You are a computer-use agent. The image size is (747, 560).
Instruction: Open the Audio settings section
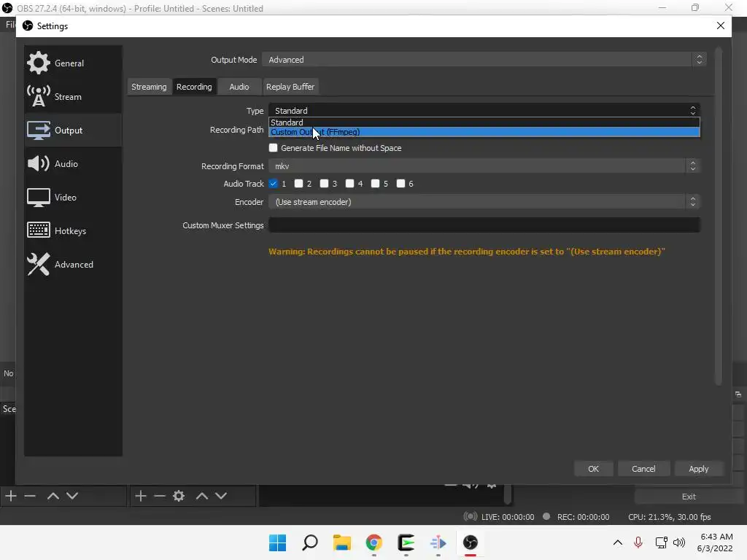[73, 163]
